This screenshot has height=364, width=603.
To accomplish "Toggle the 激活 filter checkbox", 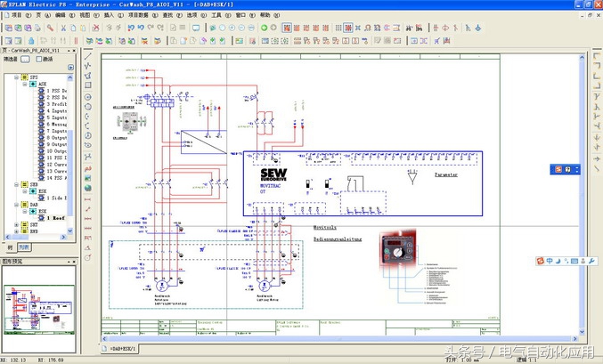I will tap(39, 60).
